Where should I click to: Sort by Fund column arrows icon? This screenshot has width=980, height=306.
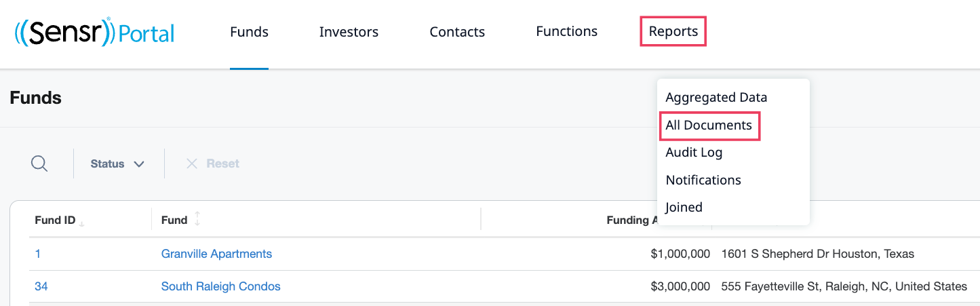pos(197,219)
